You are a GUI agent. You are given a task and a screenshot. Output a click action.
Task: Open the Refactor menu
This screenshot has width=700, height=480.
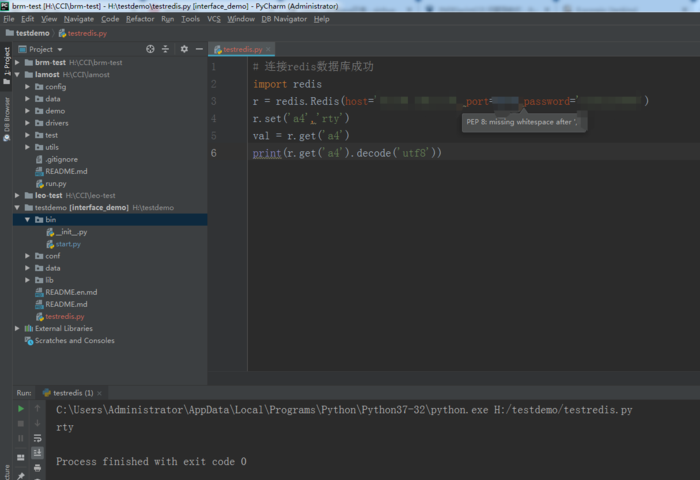click(x=140, y=19)
